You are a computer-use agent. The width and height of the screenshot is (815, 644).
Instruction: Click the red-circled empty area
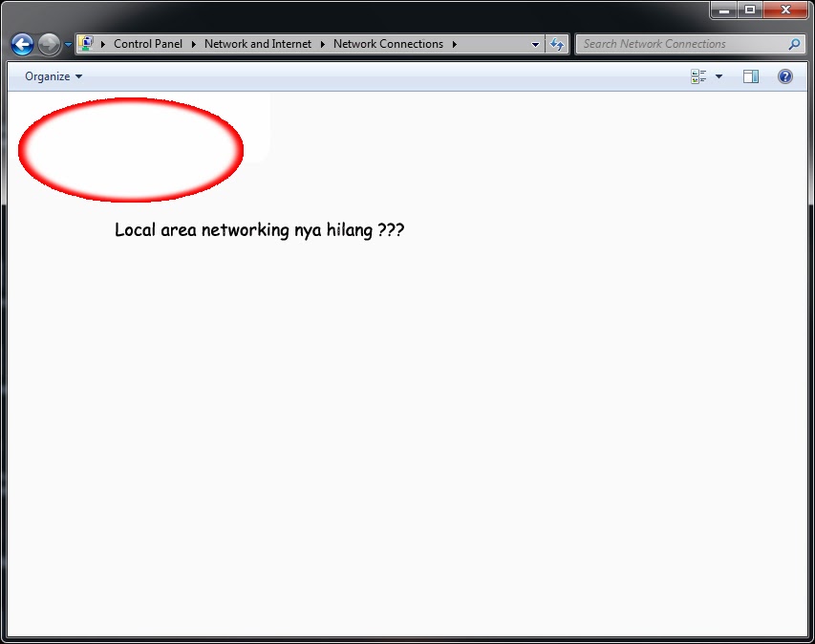coord(130,150)
